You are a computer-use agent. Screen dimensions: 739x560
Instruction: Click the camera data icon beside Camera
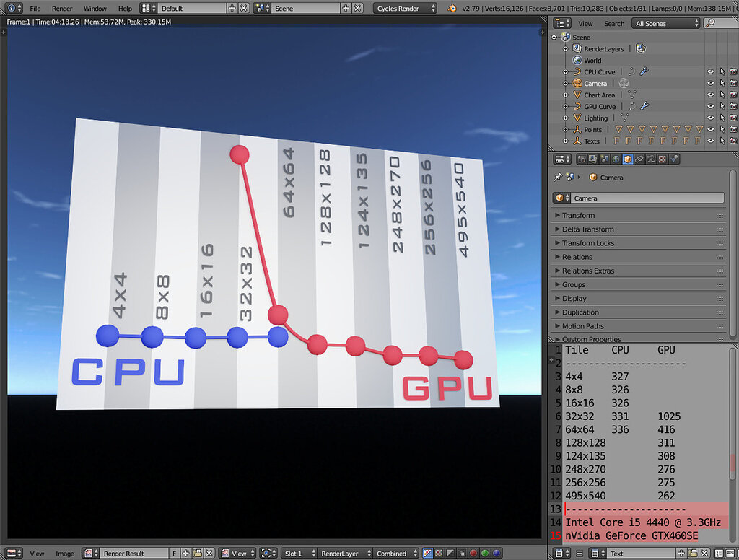pyautogui.click(x=624, y=83)
